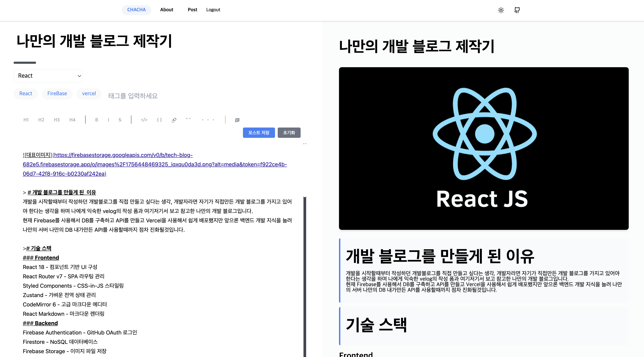The image size is (644, 357).
Task: Open the Post menu item
Action: click(x=193, y=10)
